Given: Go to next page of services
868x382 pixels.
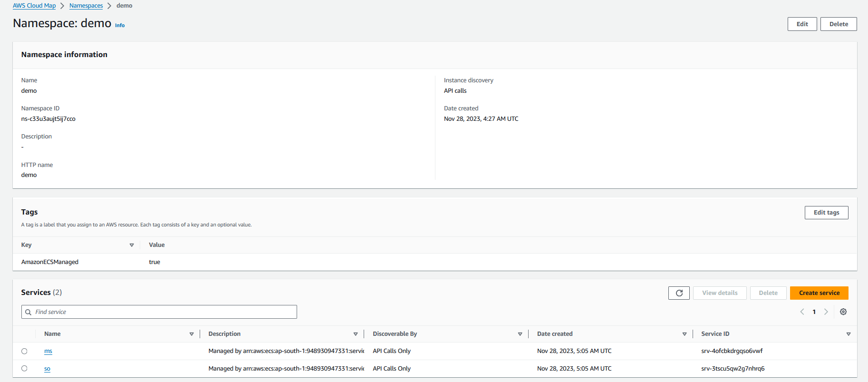Looking at the screenshot, I should [x=826, y=312].
